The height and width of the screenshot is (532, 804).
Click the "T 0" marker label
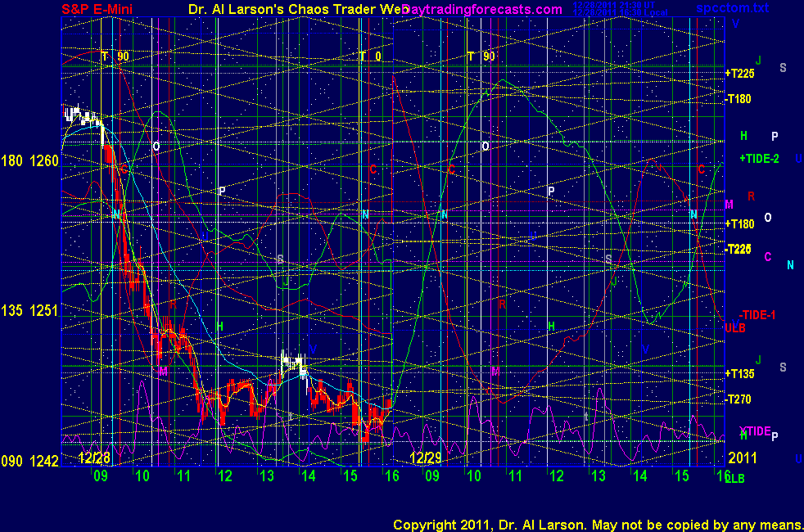371,56
